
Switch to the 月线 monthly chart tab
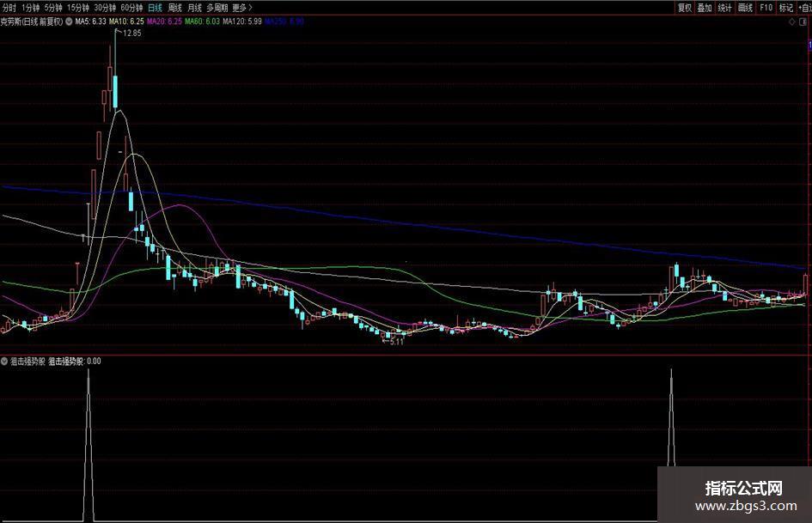(x=194, y=8)
